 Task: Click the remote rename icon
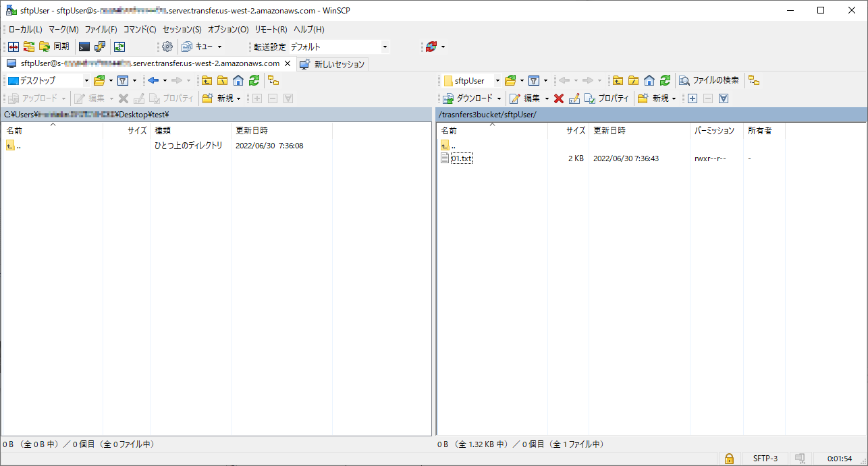tap(574, 98)
